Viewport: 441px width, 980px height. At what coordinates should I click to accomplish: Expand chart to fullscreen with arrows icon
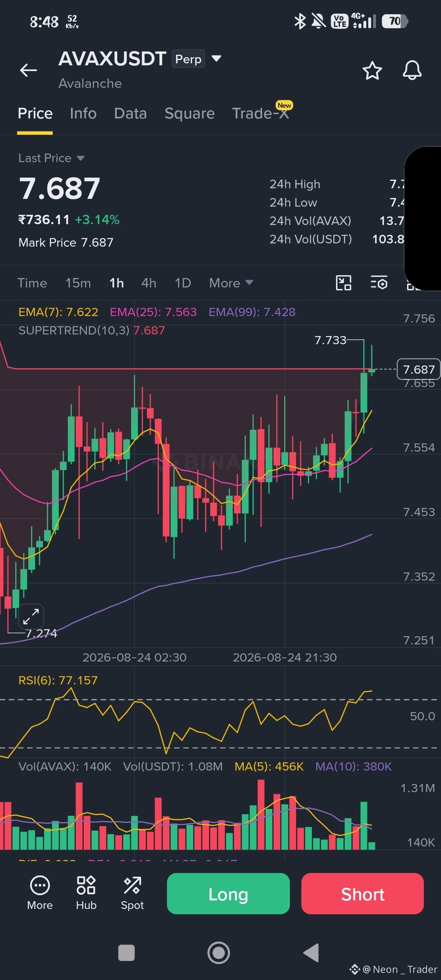point(31,616)
